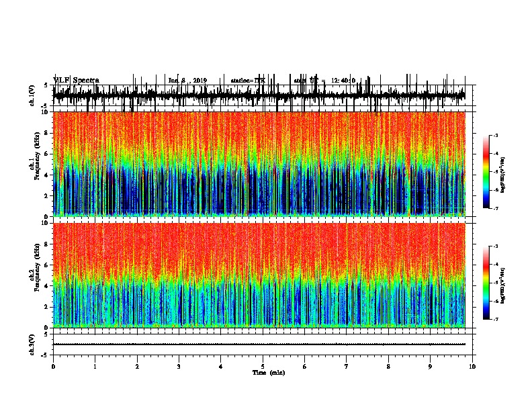Click time axis tick label '1'
Image resolution: width=532 pixels, height=411 pixels.
(95, 367)
